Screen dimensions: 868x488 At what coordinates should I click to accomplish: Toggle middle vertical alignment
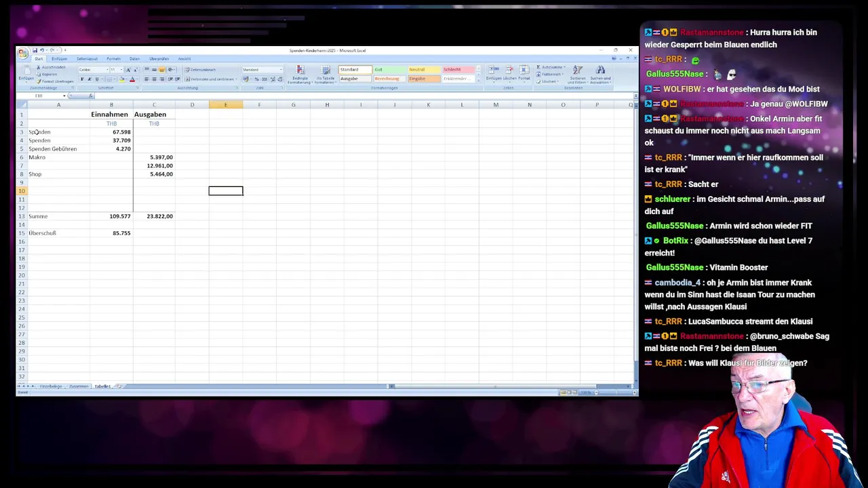coord(154,69)
